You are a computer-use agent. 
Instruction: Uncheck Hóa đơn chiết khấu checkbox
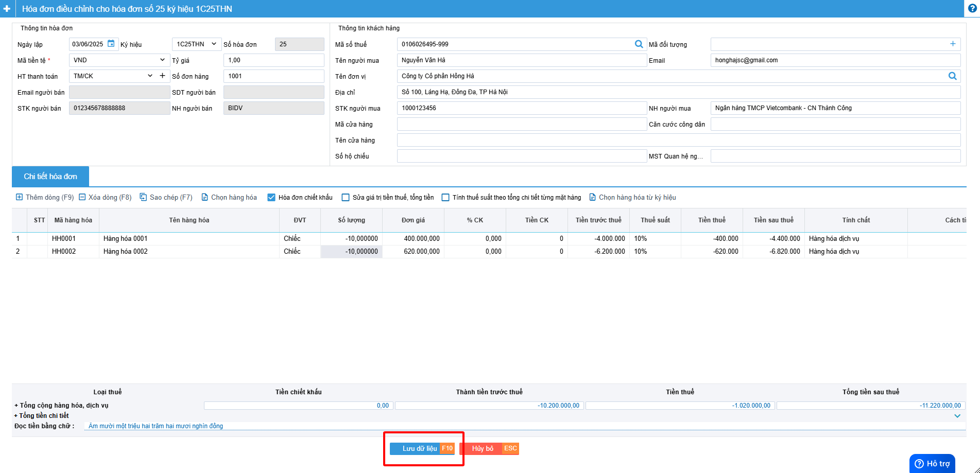point(271,197)
